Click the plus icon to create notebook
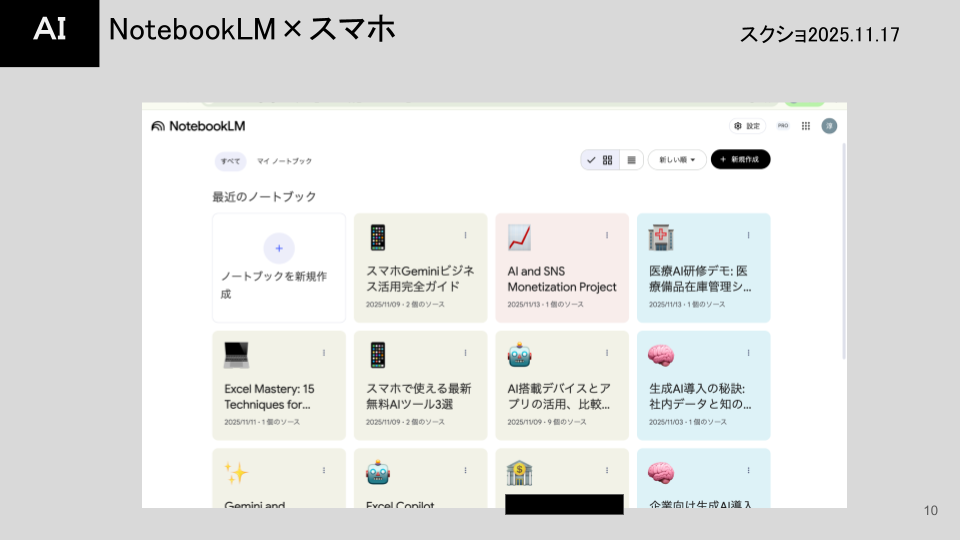Image resolution: width=960 pixels, height=540 pixels. pos(279,249)
